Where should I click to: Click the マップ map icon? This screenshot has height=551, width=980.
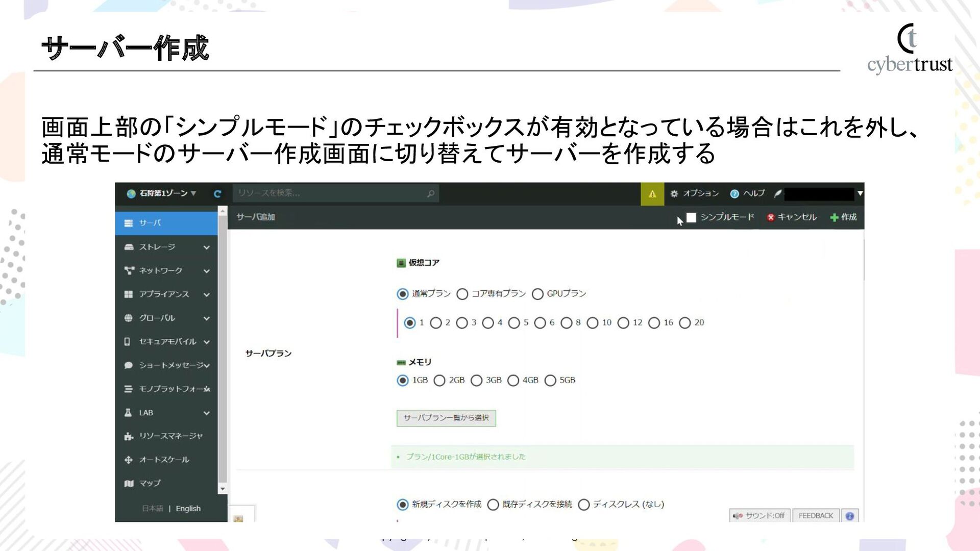point(129,483)
